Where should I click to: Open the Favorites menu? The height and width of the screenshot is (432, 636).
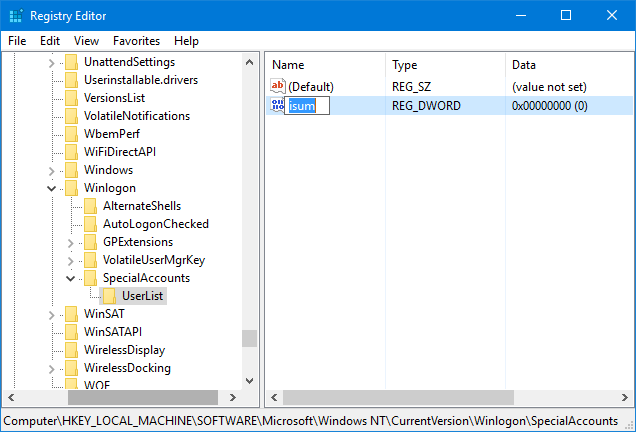[135, 41]
